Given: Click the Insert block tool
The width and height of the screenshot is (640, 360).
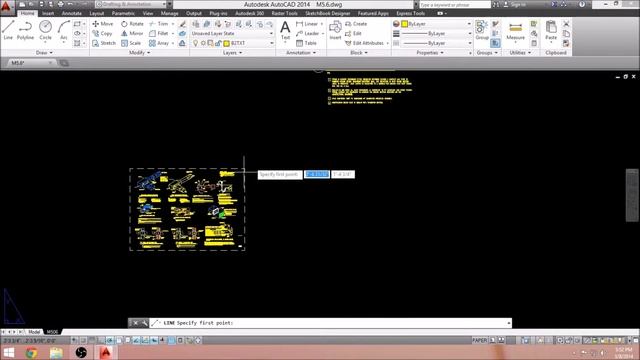Looking at the screenshot, I should point(335,30).
